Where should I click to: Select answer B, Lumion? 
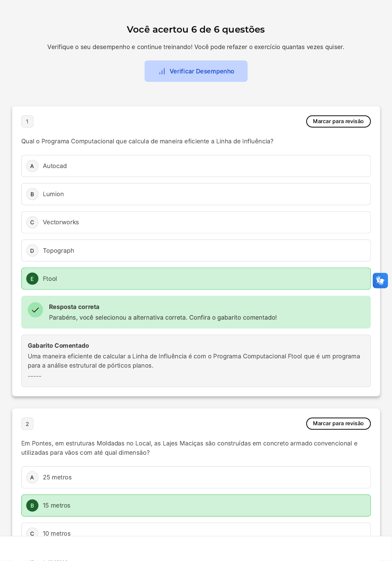pos(196,194)
